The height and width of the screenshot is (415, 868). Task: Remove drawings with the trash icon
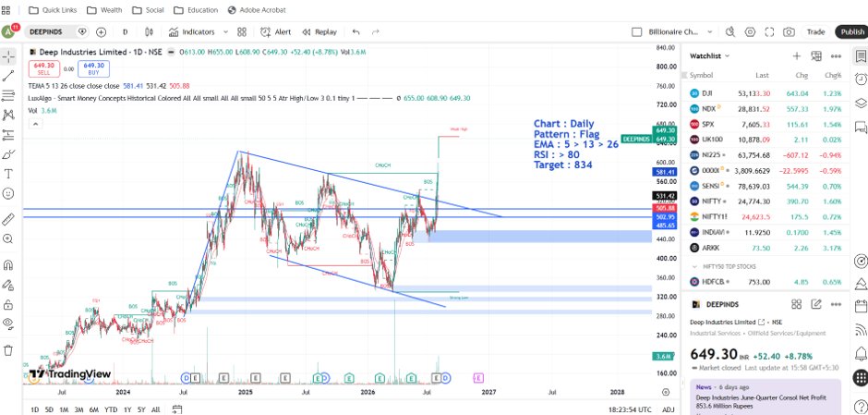click(x=8, y=349)
